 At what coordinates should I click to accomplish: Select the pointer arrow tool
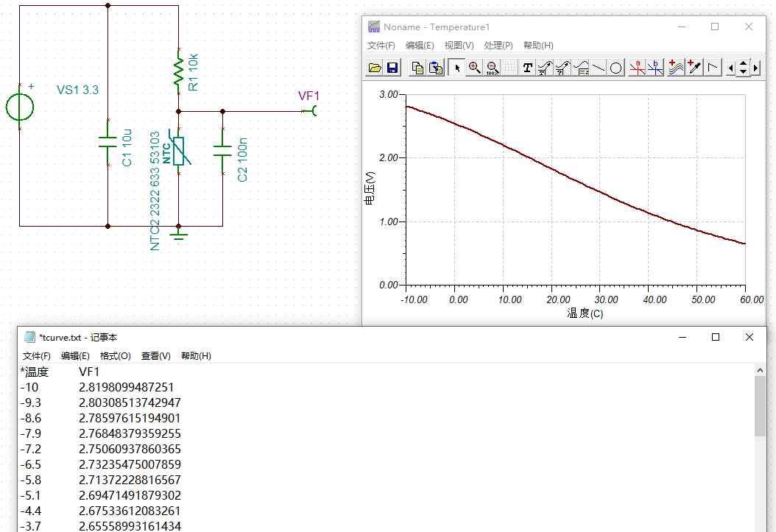pyautogui.click(x=456, y=68)
